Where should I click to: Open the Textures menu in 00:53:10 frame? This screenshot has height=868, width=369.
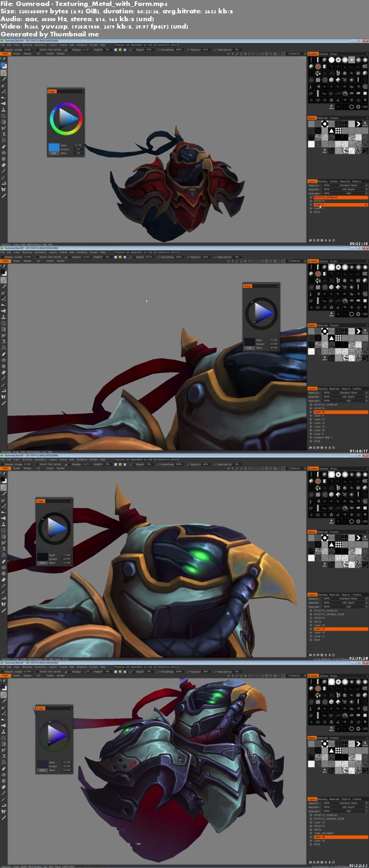click(27, 45)
